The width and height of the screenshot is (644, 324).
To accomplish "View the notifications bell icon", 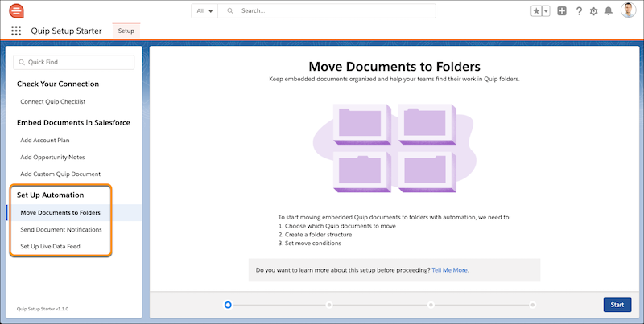I will [x=609, y=11].
